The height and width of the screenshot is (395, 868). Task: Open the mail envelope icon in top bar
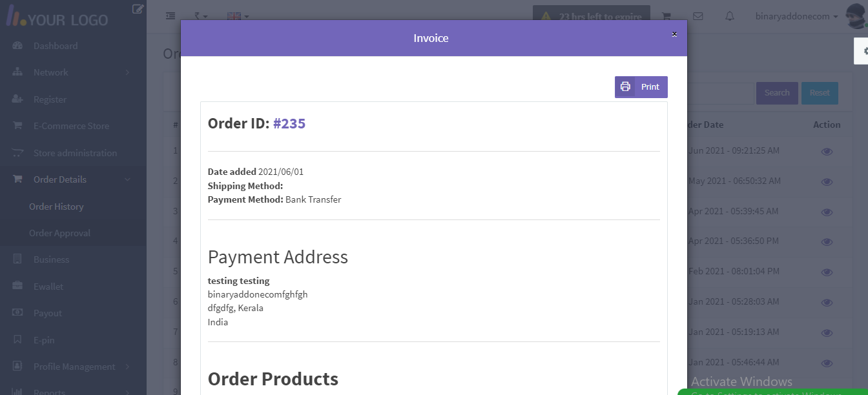point(697,16)
